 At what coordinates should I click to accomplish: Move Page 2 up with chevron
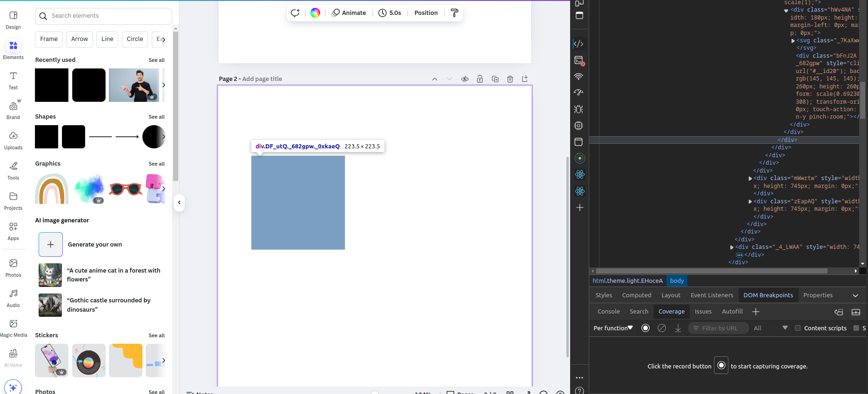435,79
